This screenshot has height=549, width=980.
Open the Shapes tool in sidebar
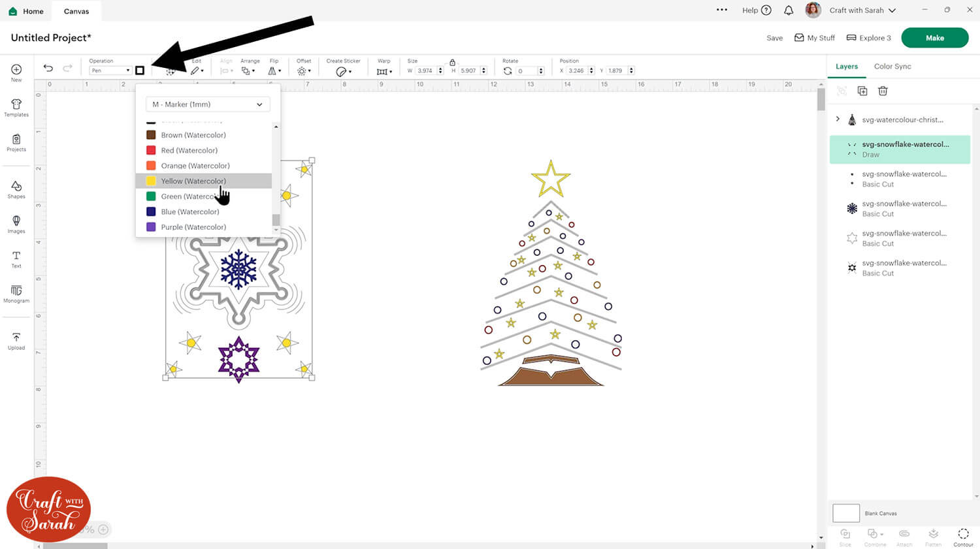point(16,189)
